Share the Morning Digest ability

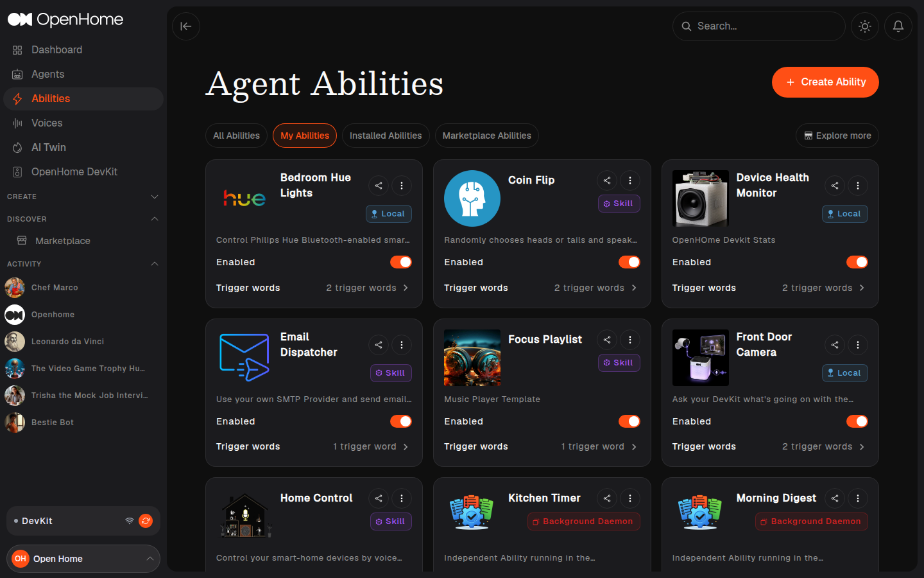(835, 498)
